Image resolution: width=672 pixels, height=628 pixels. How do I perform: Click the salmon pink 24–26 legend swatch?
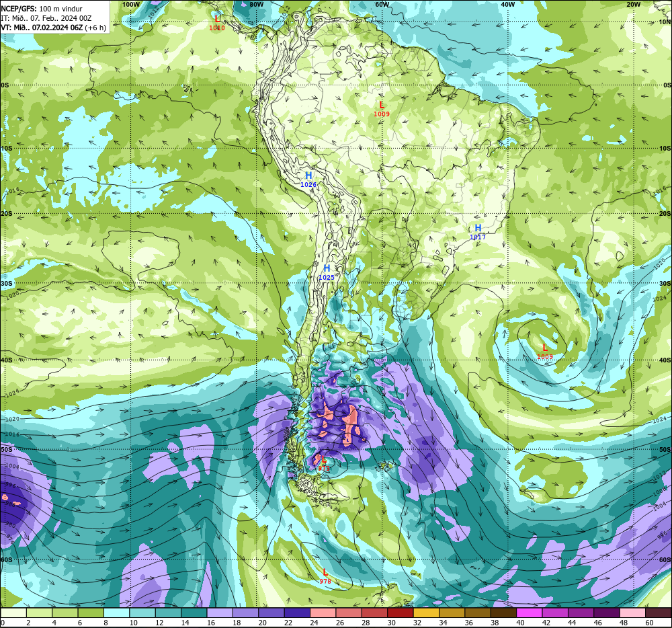323,613
